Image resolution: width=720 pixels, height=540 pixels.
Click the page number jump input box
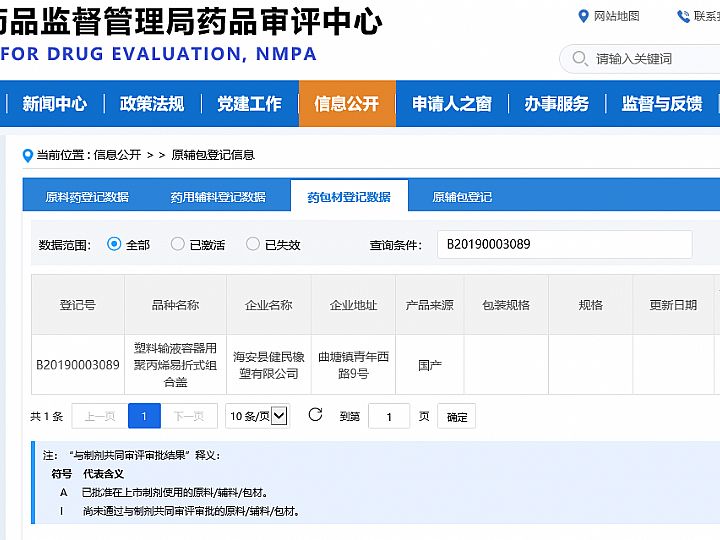389,417
